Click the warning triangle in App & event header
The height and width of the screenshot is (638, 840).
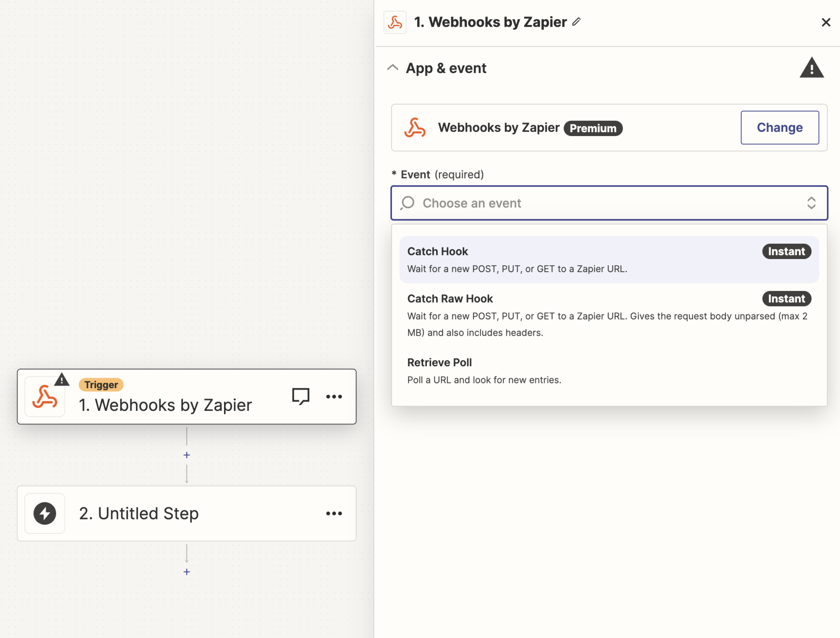coord(812,68)
